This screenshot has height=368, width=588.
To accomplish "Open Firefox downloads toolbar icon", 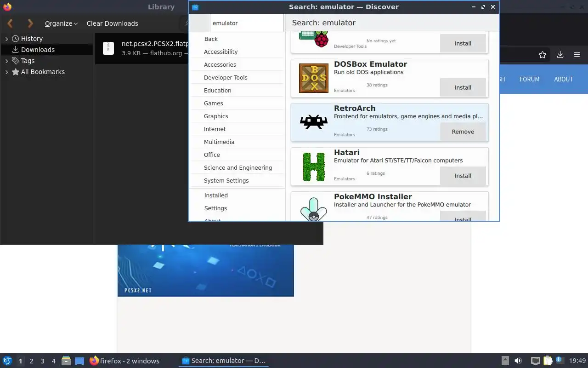I will [560, 55].
